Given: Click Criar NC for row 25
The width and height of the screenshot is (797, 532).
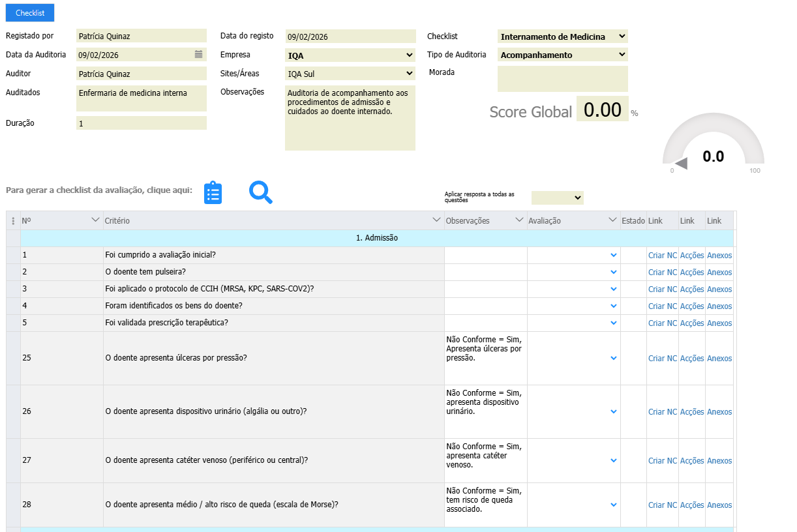Looking at the screenshot, I should point(662,359).
